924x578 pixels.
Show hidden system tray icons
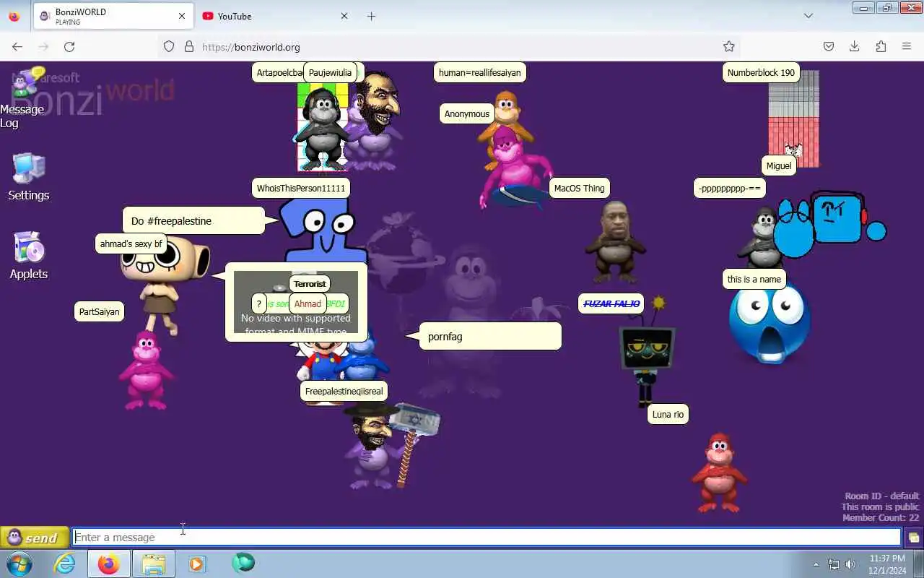[816, 564]
